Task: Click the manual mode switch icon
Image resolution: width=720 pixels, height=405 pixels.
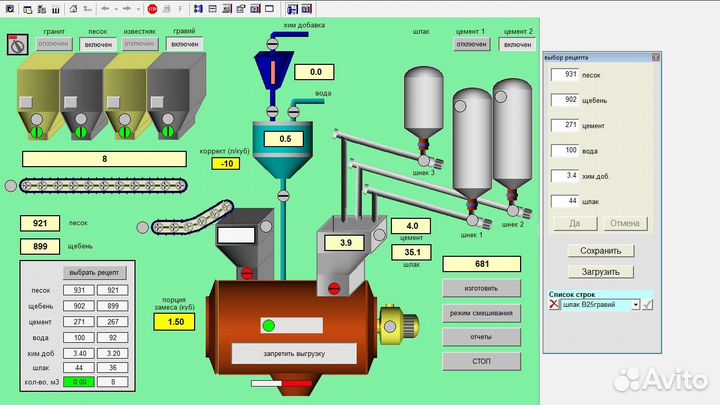Action: pos(16,44)
